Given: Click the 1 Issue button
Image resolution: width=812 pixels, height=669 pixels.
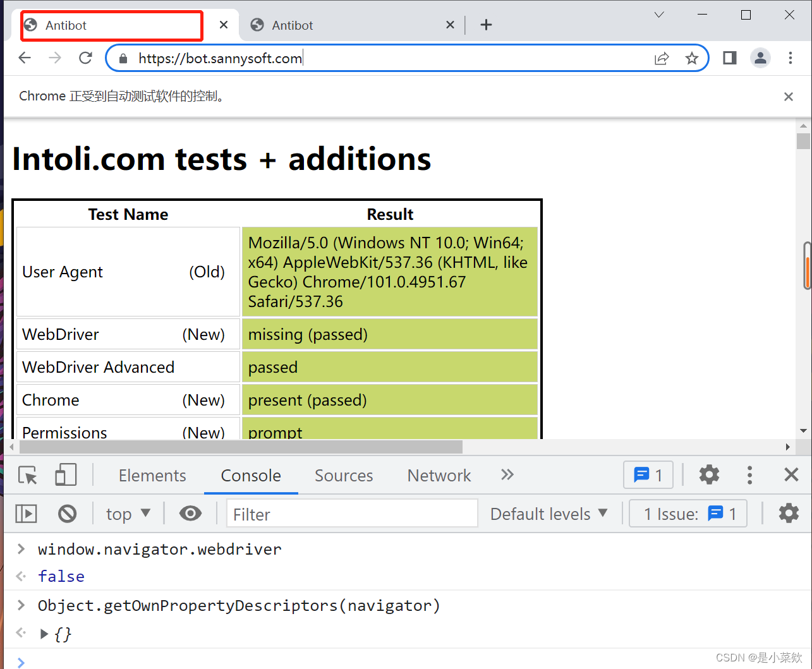Looking at the screenshot, I should (689, 514).
